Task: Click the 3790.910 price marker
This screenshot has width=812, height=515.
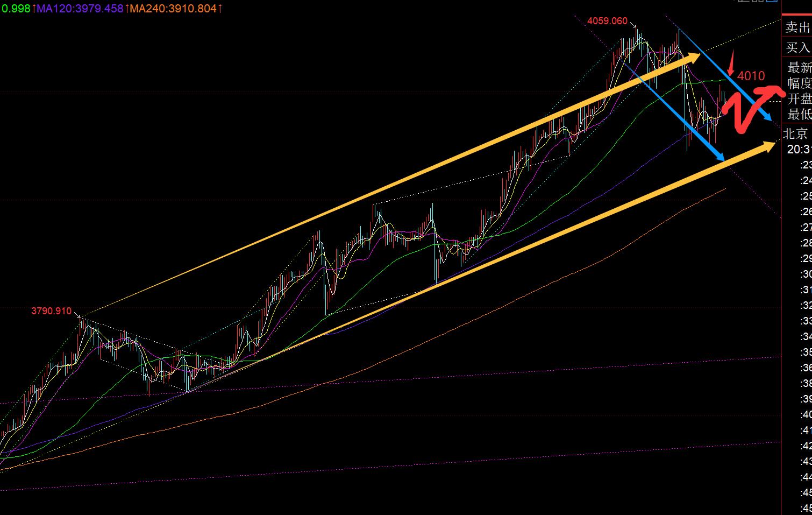Action: (51, 311)
